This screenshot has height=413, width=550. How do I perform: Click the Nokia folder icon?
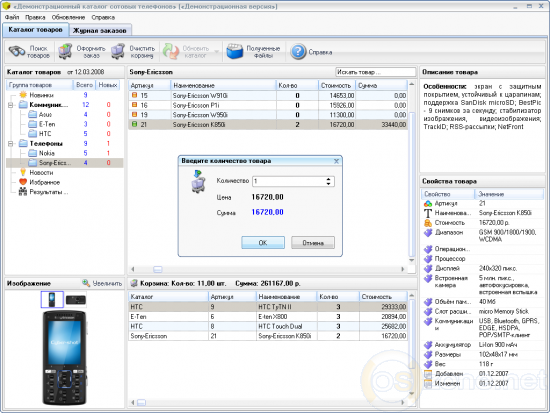33,153
